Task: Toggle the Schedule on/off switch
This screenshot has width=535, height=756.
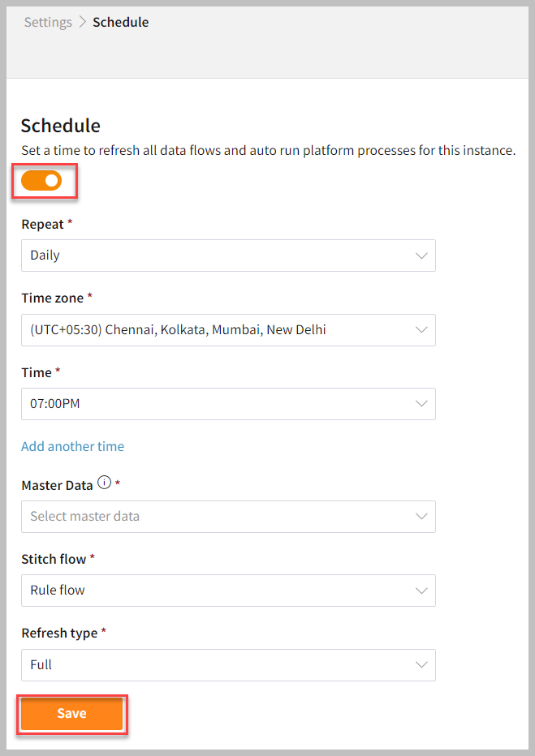Action: coord(41,181)
